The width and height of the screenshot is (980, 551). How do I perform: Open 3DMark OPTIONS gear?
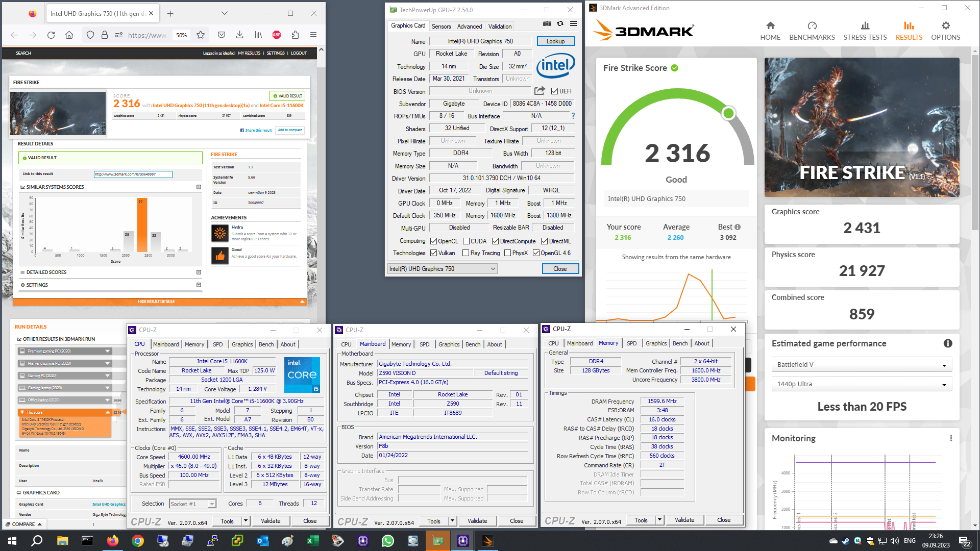point(946,31)
